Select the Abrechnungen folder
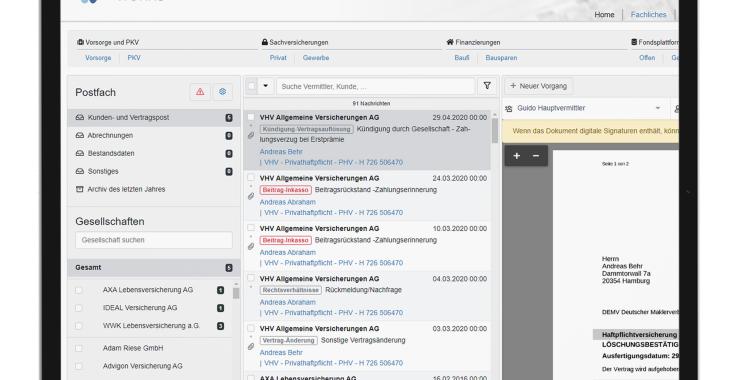 pyautogui.click(x=154, y=135)
